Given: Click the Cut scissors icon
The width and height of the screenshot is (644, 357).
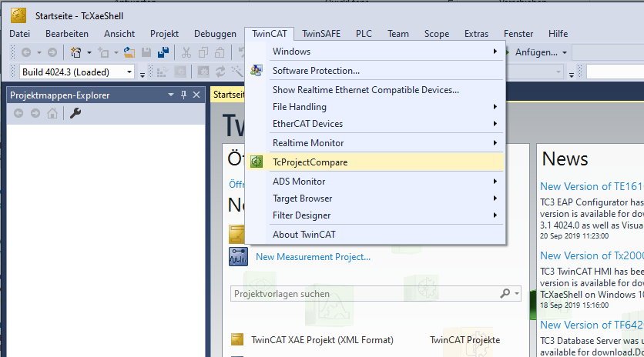Looking at the screenshot, I should (186, 52).
